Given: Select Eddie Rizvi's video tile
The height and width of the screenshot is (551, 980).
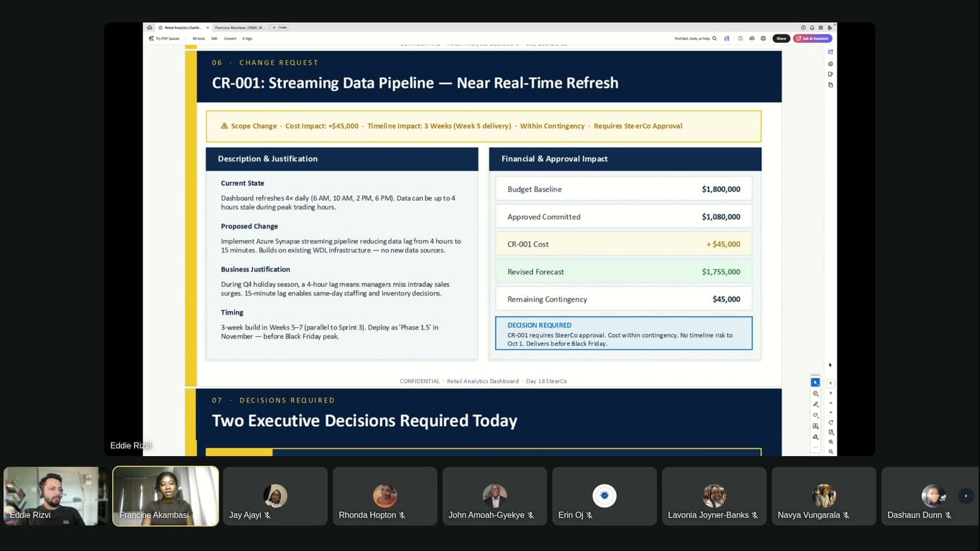Looking at the screenshot, I should (56, 496).
